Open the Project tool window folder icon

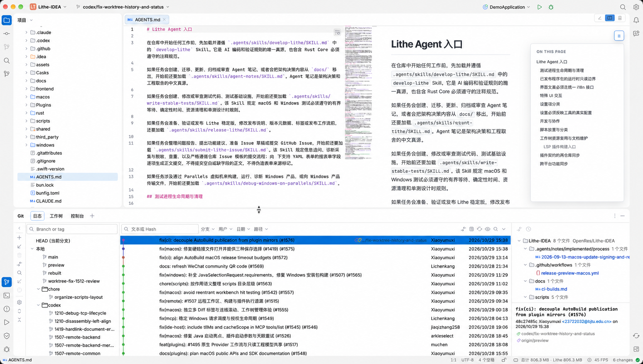7,20
